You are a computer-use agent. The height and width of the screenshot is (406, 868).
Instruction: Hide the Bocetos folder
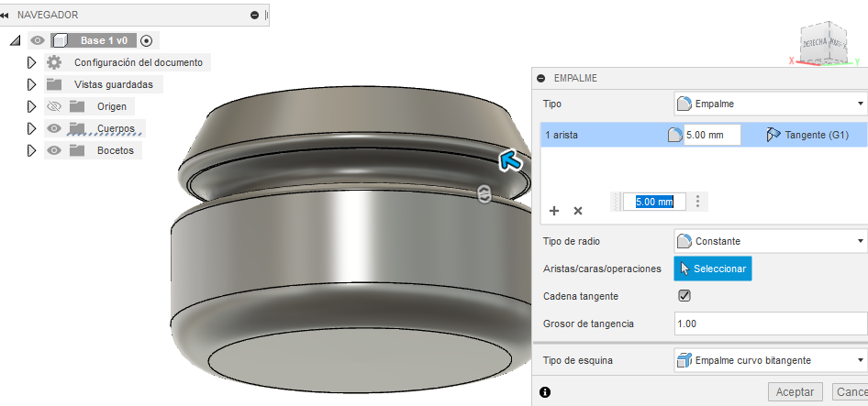[54, 150]
